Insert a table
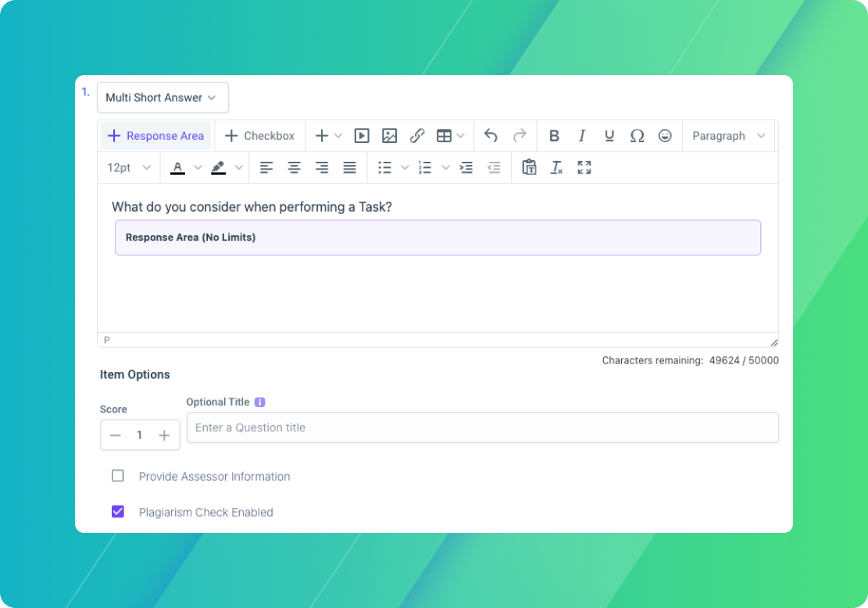The image size is (868, 608). click(x=445, y=135)
